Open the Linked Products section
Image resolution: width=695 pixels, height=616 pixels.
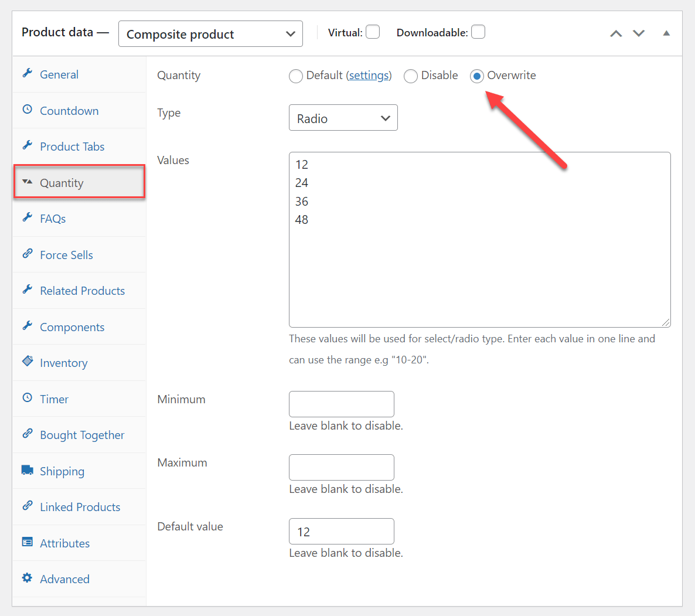click(x=80, y=506)
